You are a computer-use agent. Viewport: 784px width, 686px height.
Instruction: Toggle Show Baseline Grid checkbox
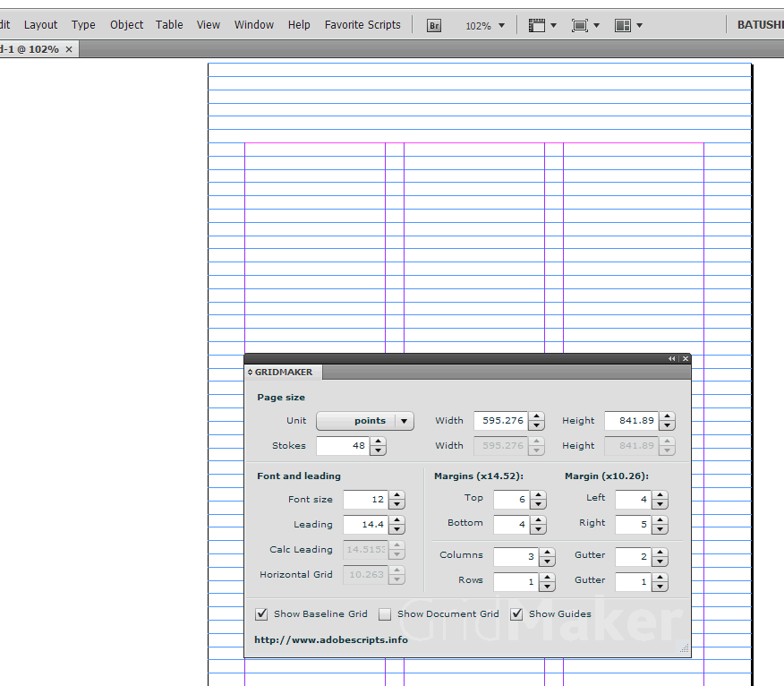tap(261, 614)
